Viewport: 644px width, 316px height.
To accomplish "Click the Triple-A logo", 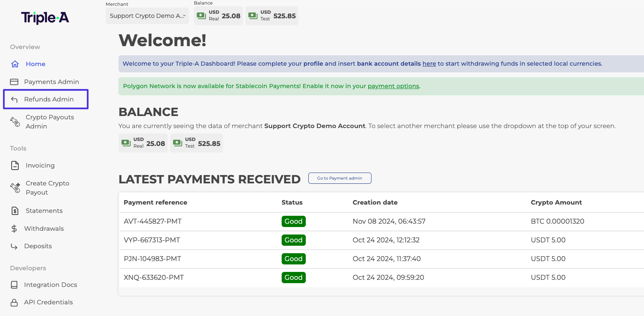I will (45, 17).
